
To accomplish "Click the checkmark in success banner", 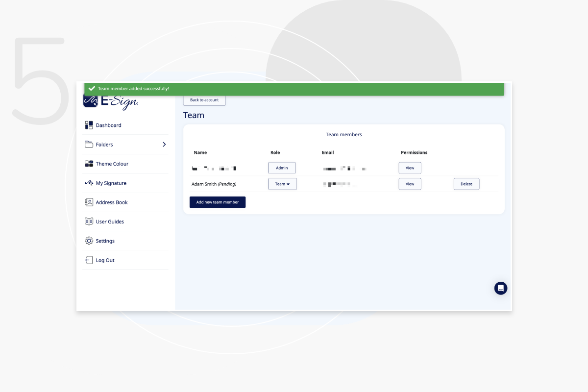I will pyautogui.click(x=91, y=89).
